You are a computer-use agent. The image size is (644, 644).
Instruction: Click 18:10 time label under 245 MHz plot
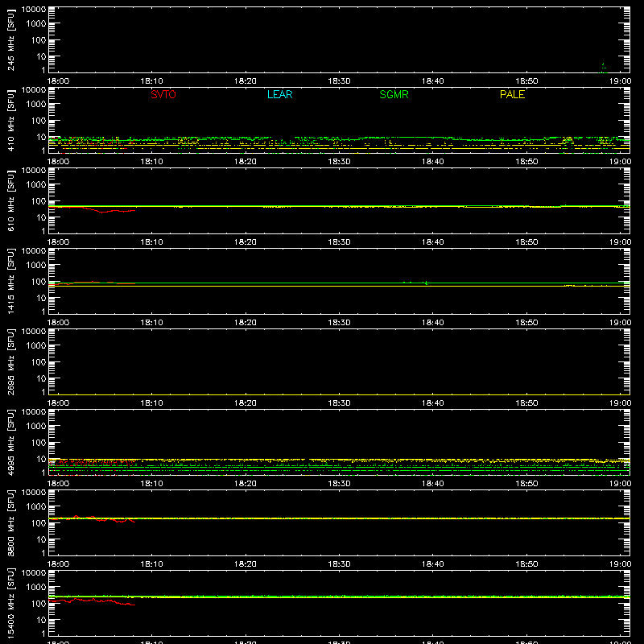pos(151,81)
